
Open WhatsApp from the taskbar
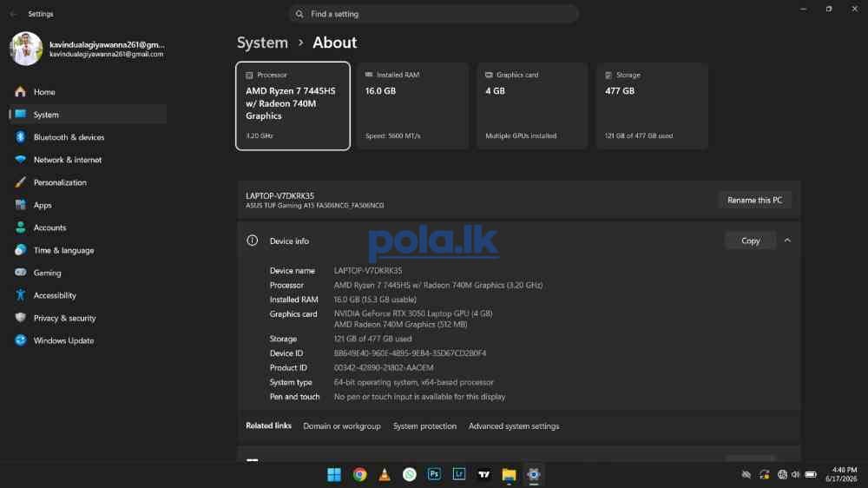(x=409, y=475)
